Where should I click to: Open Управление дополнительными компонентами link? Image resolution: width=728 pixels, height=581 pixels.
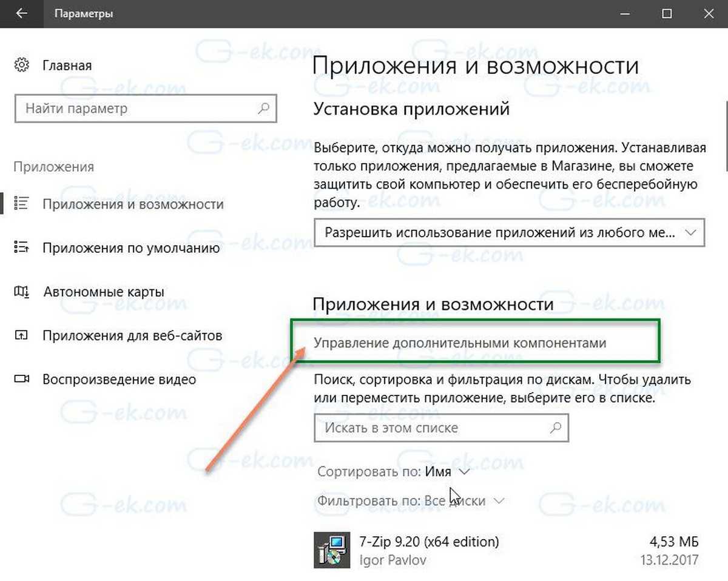[460, 343]
